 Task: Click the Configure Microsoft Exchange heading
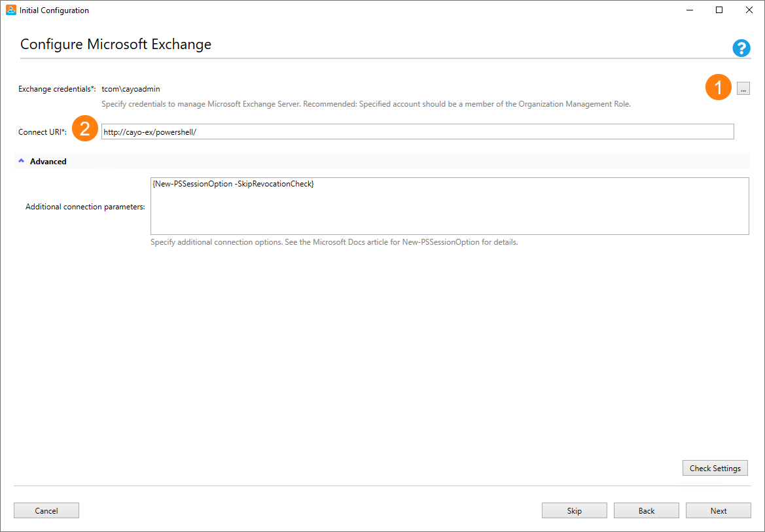tap(116, 44)
